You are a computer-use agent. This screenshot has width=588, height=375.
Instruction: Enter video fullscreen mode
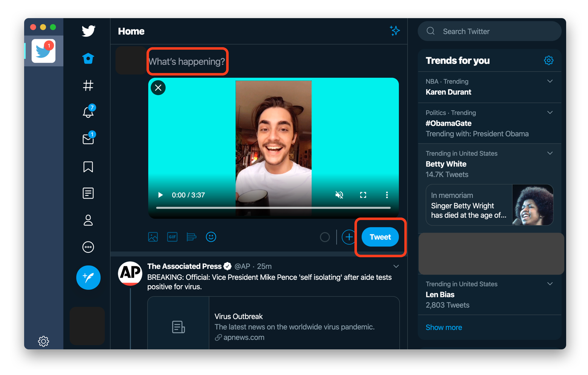coord(363,195)
